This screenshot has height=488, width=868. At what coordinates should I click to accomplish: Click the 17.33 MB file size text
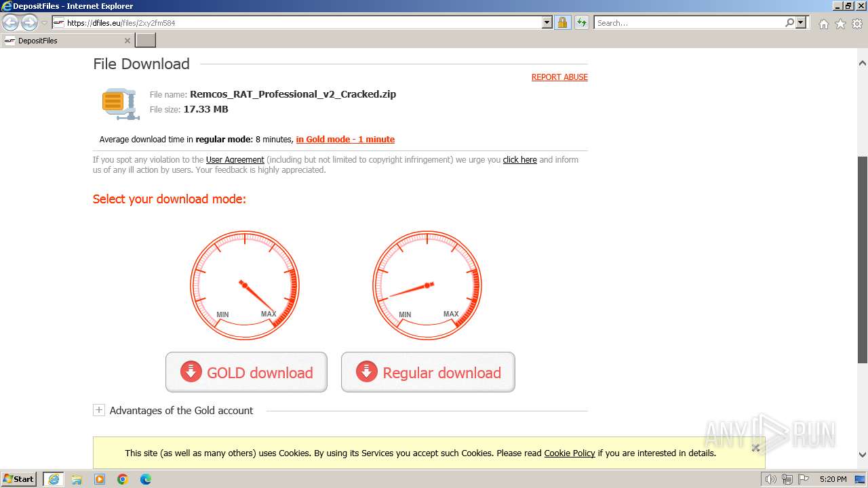click(205, 109)
